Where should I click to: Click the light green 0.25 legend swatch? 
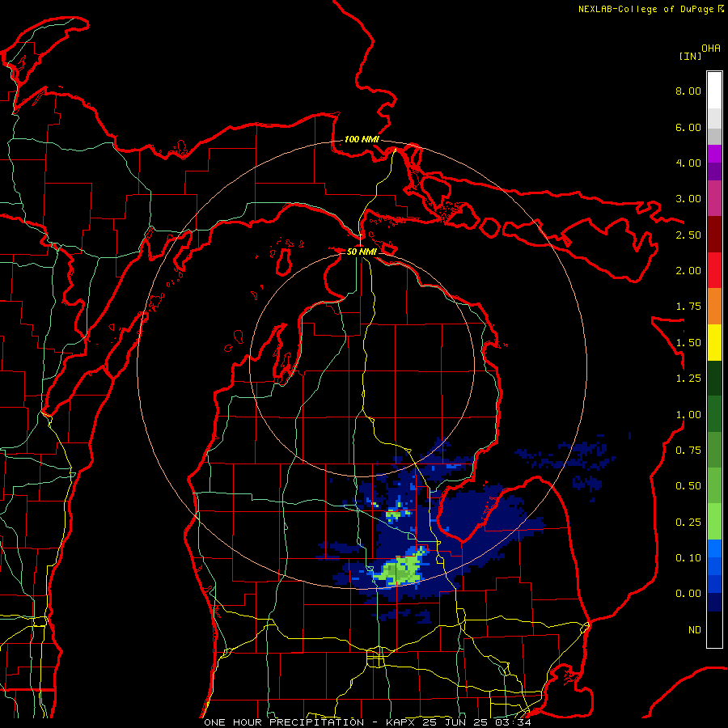(714, 522)
